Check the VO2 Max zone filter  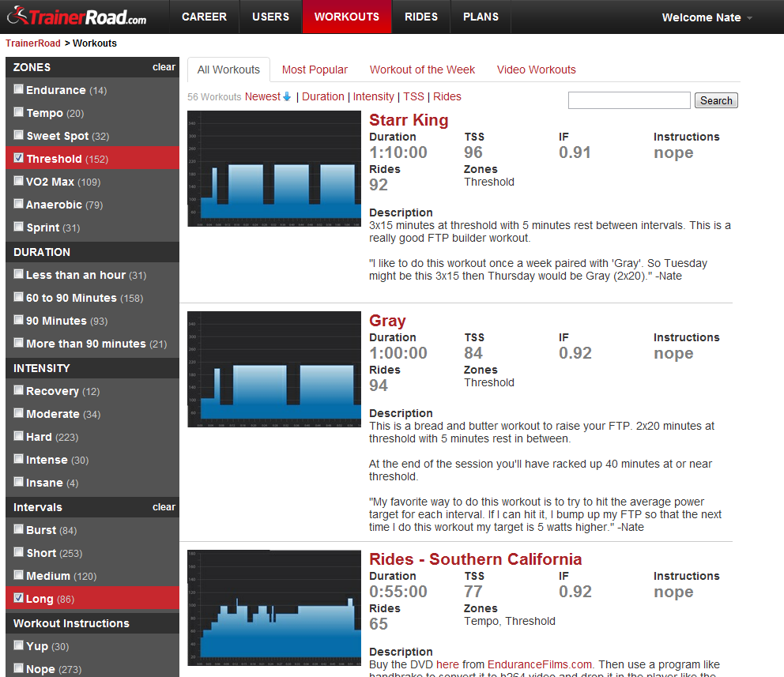[18, 181]
